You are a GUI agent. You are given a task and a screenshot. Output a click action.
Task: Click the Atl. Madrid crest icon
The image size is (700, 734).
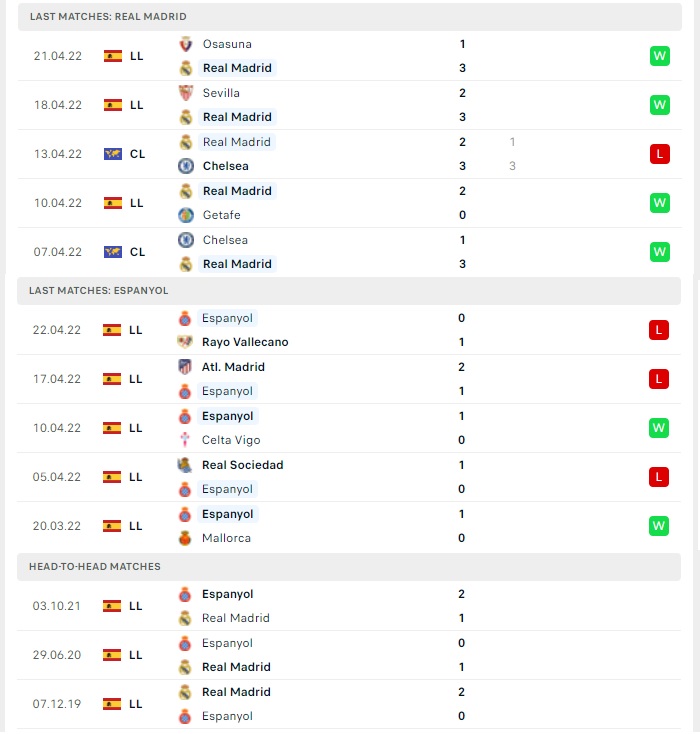pos(185,367)
